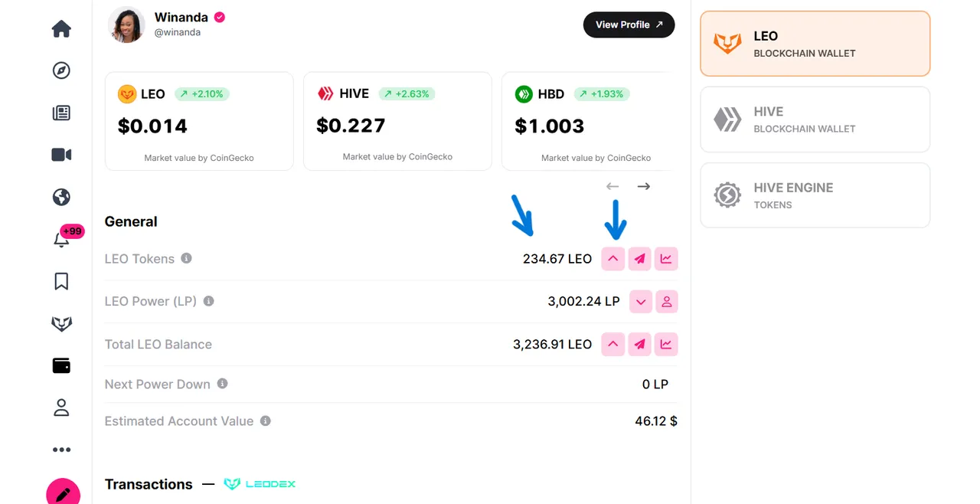980x504 pixels.
Task: Click power down chevron on LEO Power row
Action: pos(641,302)
